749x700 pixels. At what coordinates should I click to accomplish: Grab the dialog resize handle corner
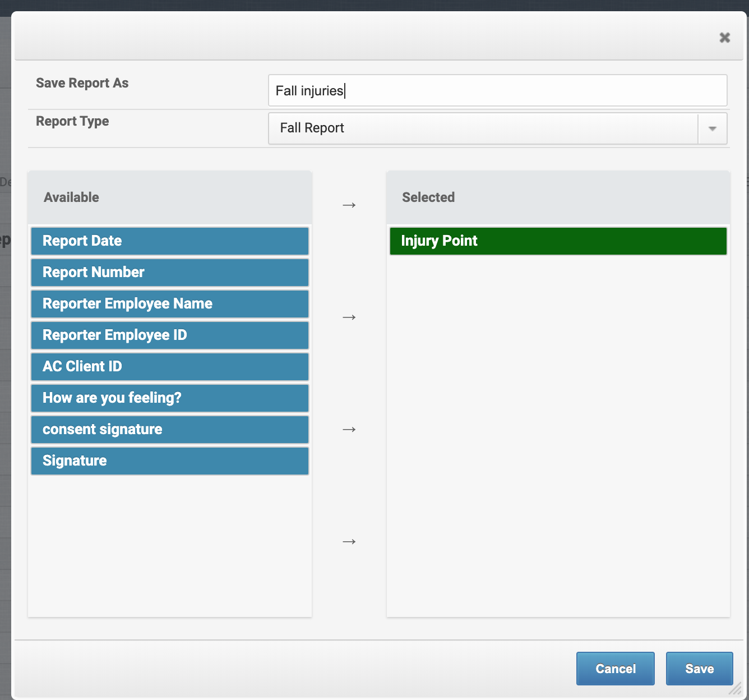pyautogui.click(x=736, y=689)
